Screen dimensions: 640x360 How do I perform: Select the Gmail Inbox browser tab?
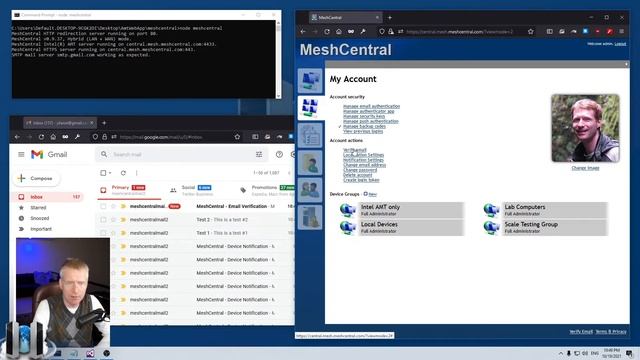click(60, 122)
